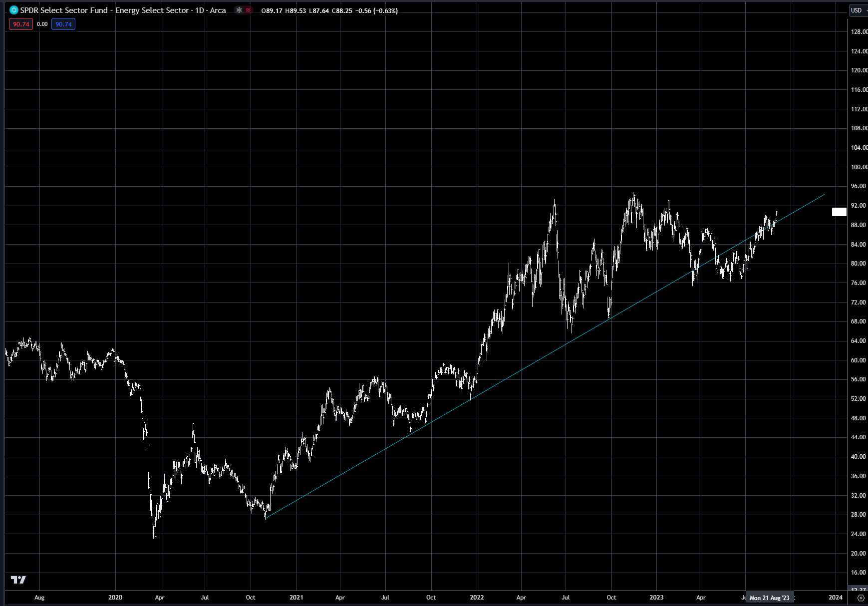Click the close value C88.25

(342, 10)
